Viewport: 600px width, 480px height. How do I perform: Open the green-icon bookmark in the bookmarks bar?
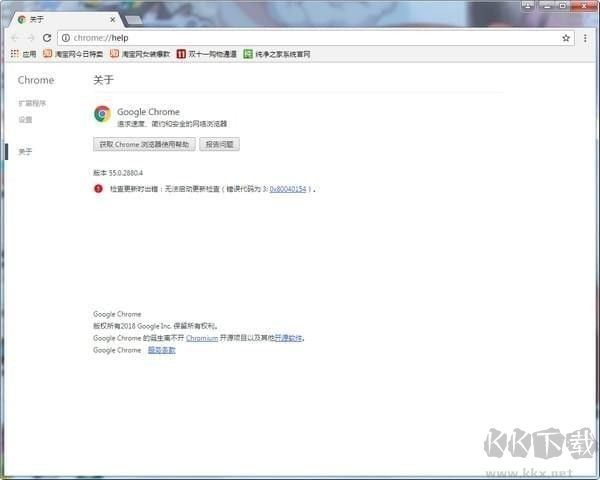[x=277, y=54]
